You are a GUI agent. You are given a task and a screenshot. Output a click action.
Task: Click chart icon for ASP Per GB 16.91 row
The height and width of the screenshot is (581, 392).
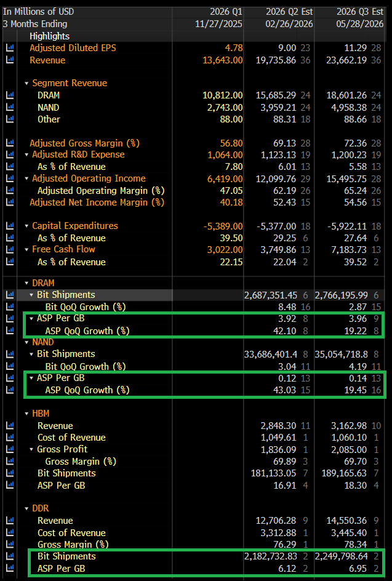pyautogui.click(x=10, y=485)
